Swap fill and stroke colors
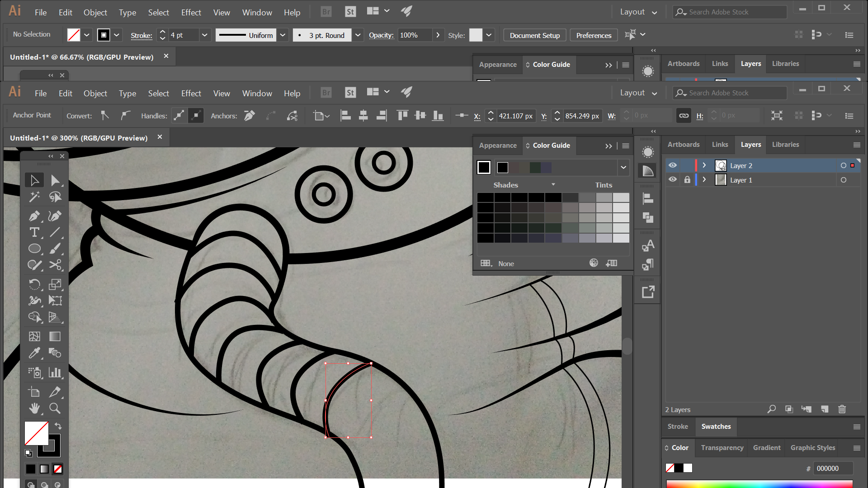 click(x=58, y=426)
